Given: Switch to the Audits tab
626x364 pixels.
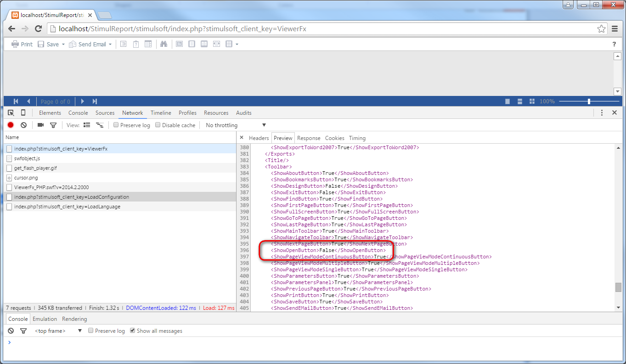Looking at the screenshot, I should (x=244, y=113).
